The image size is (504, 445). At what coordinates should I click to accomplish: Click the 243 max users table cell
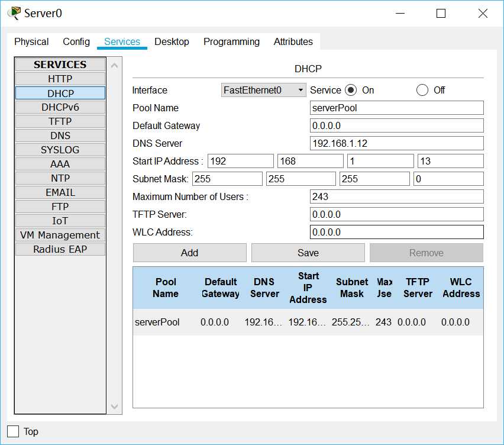pyautogui.click(x=383, y=322)
